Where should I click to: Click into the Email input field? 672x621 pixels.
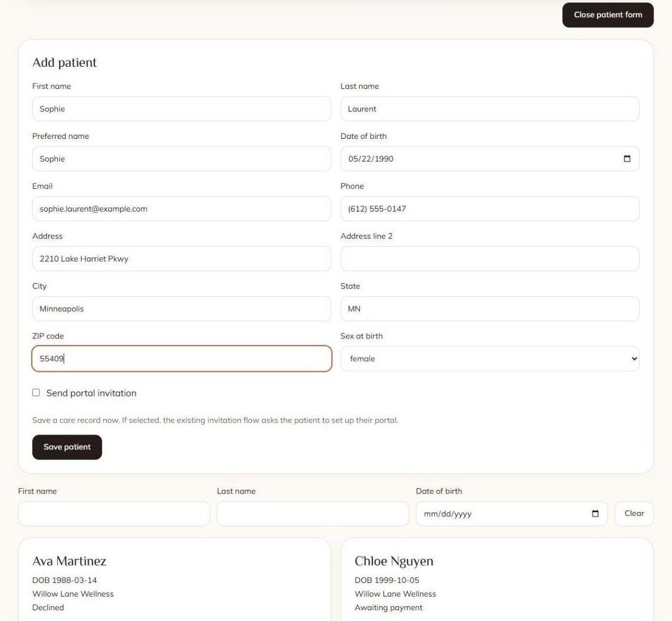point(181,209)
